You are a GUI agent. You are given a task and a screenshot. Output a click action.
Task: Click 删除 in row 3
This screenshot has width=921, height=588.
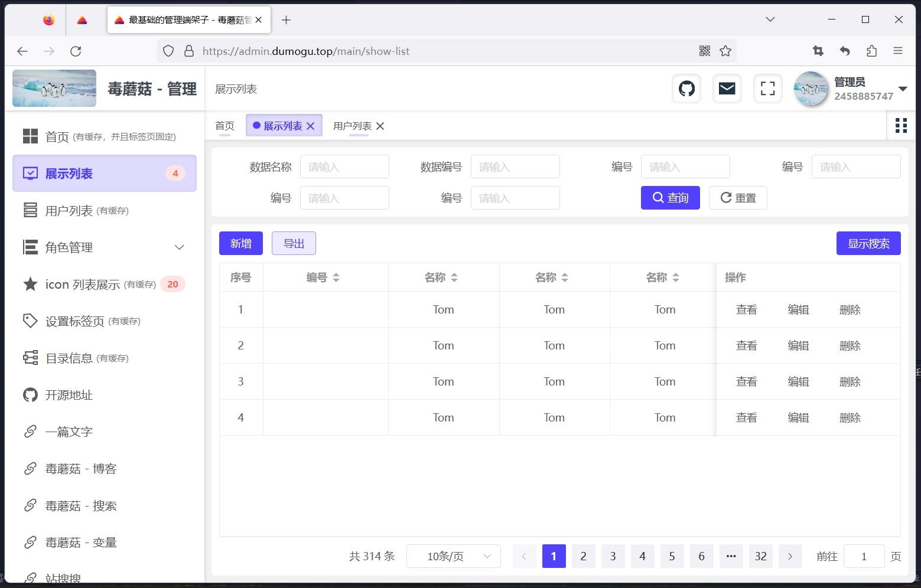point(850,382)
